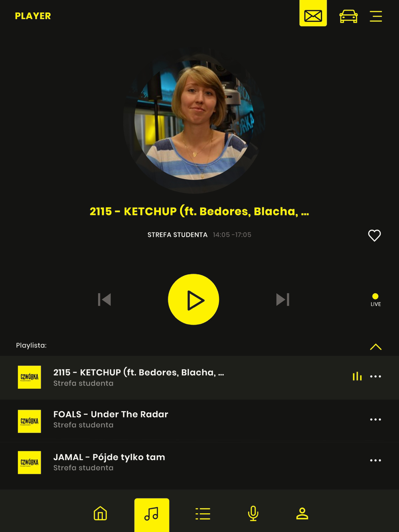Collapse the Playlista section chevron

pos(375,347)
